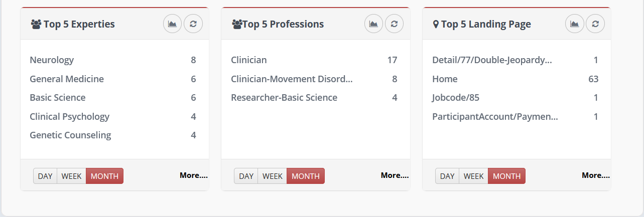The image size is (644, 217).
Task: Click the Neurology expertise entry
Action: [x=52, y=60]
